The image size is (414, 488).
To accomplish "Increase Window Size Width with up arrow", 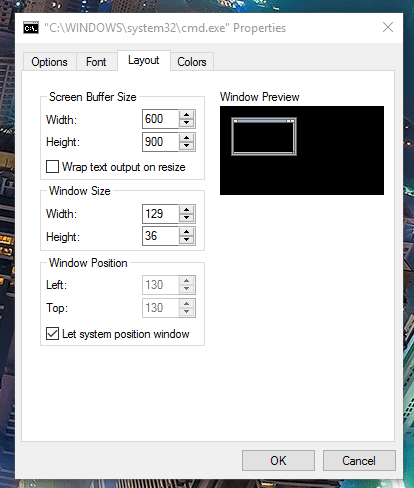I will coord(186,210).
